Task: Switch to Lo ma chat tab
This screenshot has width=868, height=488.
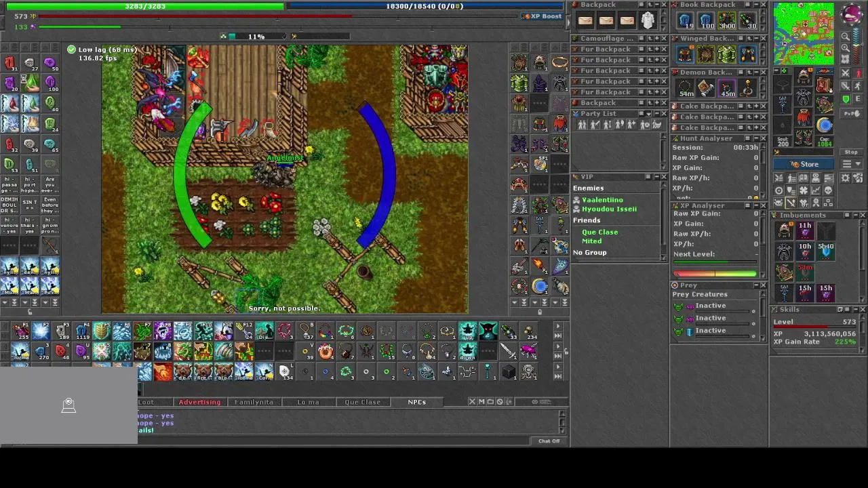Action: (x=308, y=402)
